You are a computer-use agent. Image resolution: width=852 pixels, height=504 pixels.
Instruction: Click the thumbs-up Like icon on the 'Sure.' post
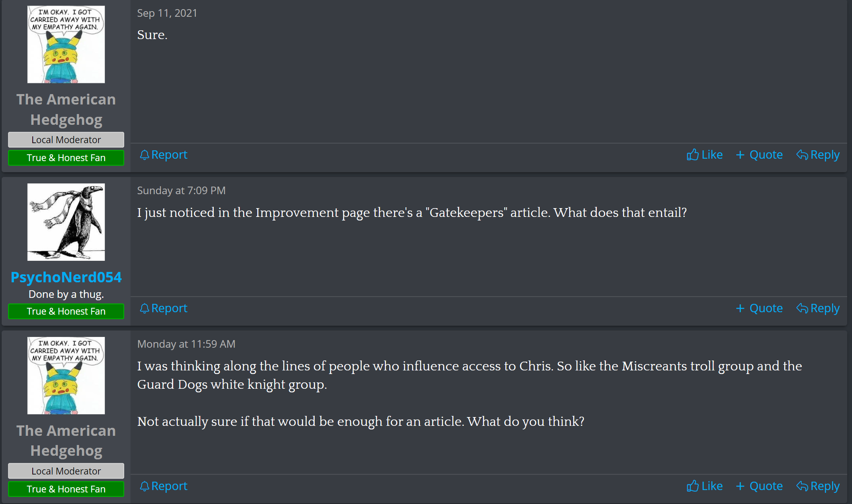click(x=693, y=155)
